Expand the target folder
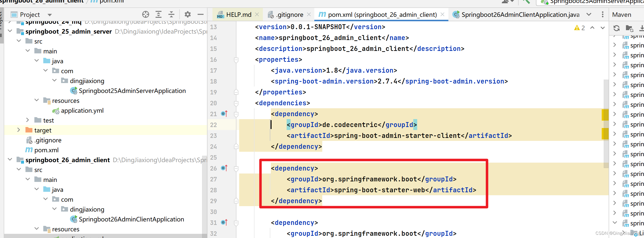Image resolution: width=644 pixels, height=238 pixels. pos(19,130)
